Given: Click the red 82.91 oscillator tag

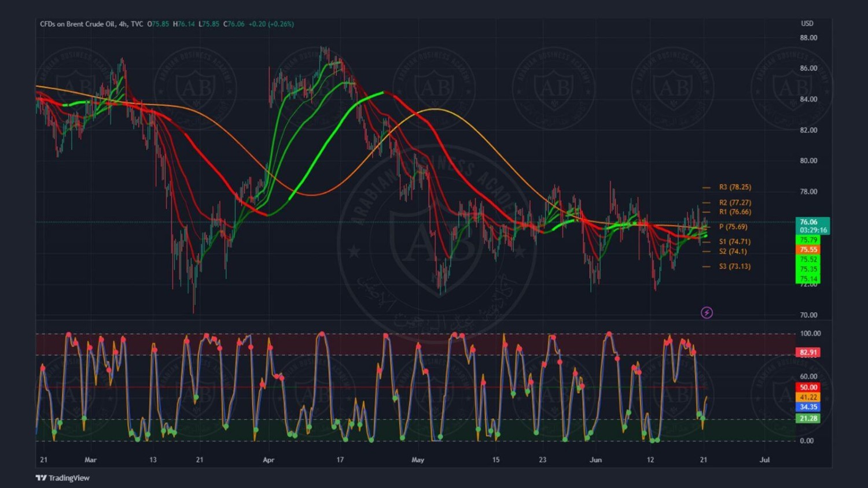Looking at the screenshot, I should pyautogui.click(x=808, y=352).
